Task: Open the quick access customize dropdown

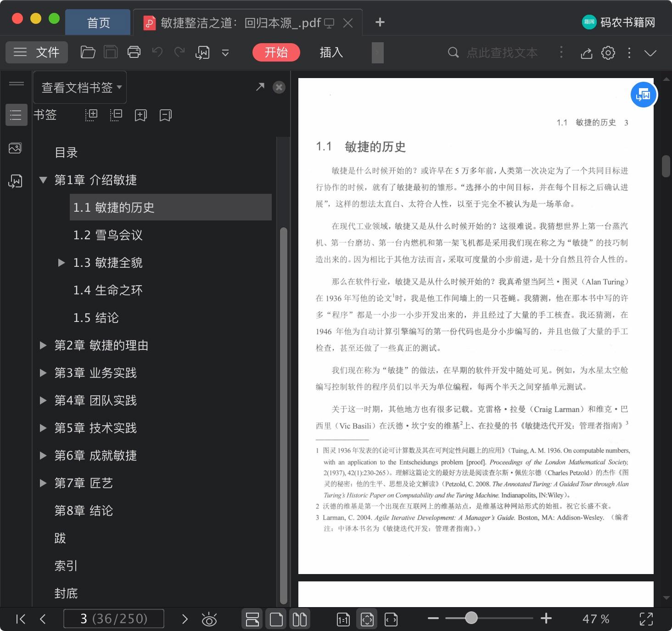Action: tap(225, 53)
